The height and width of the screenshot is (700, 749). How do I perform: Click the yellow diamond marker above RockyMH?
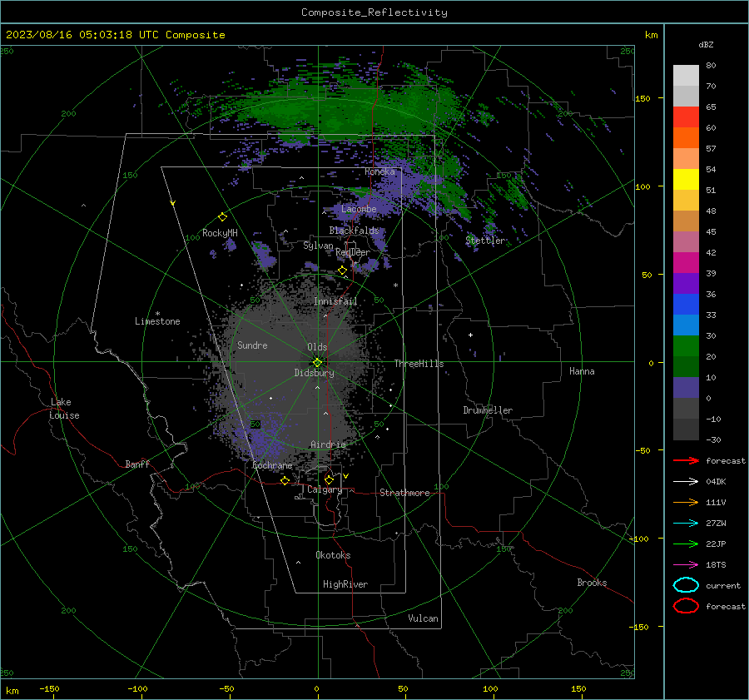click(222, 217)
